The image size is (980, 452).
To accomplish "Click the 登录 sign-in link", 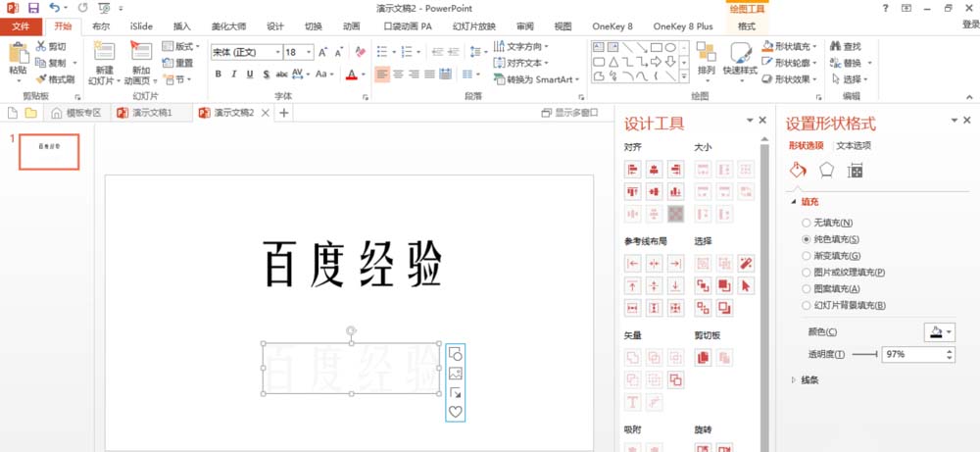I will [970, 25].
